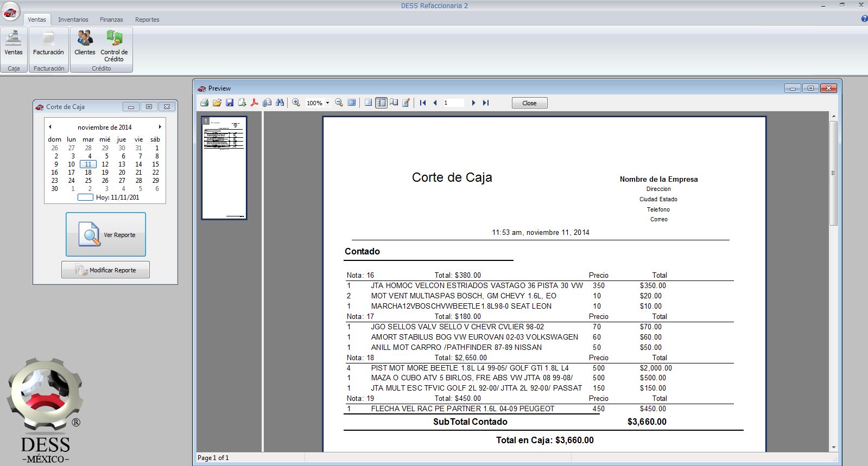Open page settings icon in Preview toolbar
This screenshot has height=466, width=868.
pyautogui.click(x=394, y=103)
